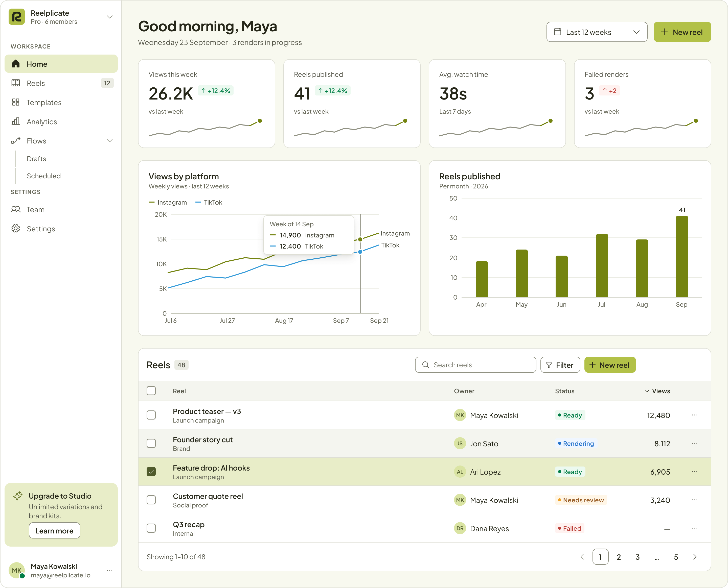Viewport: 728px width, 588px height.
Task: Open the Team page
Action: click(61, 209)
